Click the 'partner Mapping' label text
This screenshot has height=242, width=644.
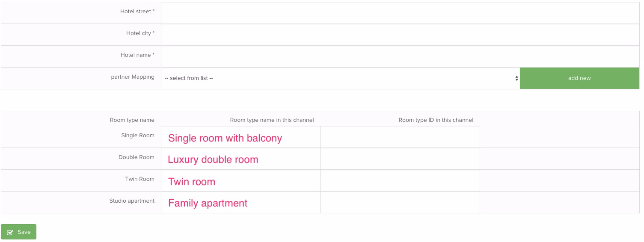coord(133,77)
